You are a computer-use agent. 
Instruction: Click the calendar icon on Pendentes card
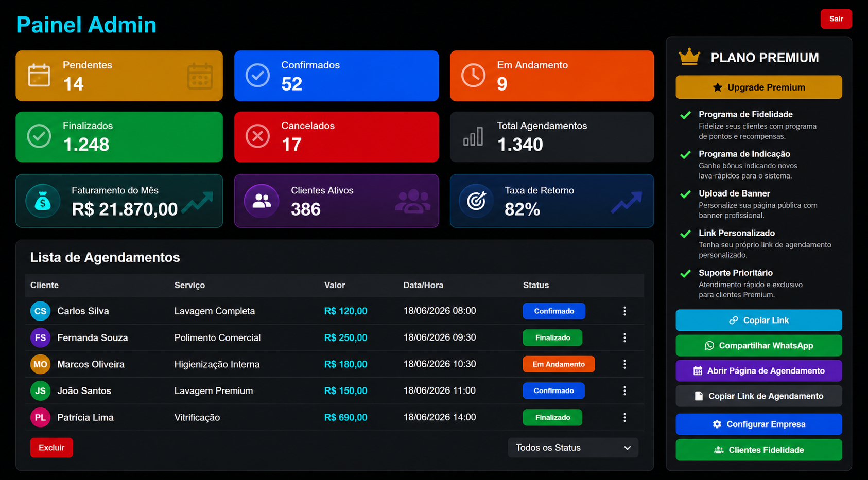(x=39, y=76)
